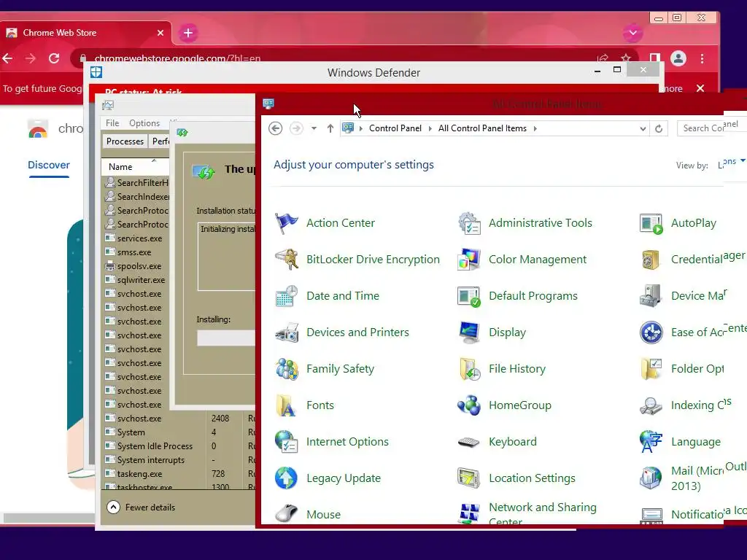This screenshot has height=560, width=747.
Task: Switch to Task Manager Processes tab
Action: [x=125, y=141]
